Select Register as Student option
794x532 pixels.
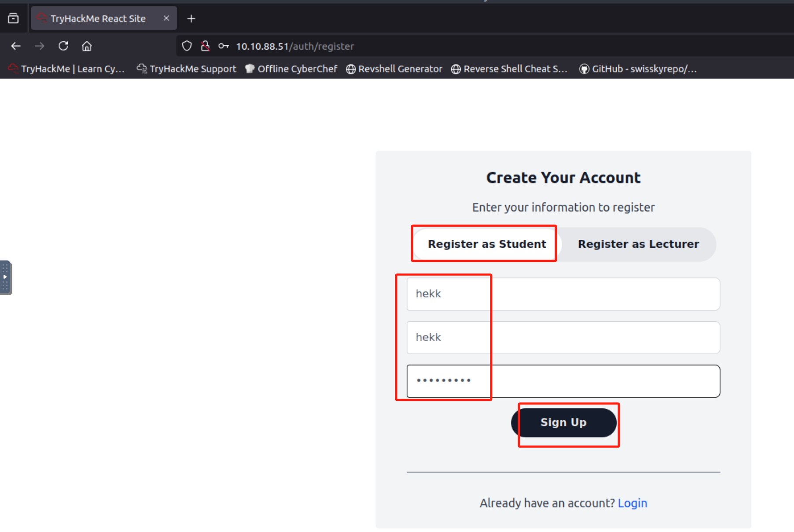pyautogui.click(x=487, y=244)
